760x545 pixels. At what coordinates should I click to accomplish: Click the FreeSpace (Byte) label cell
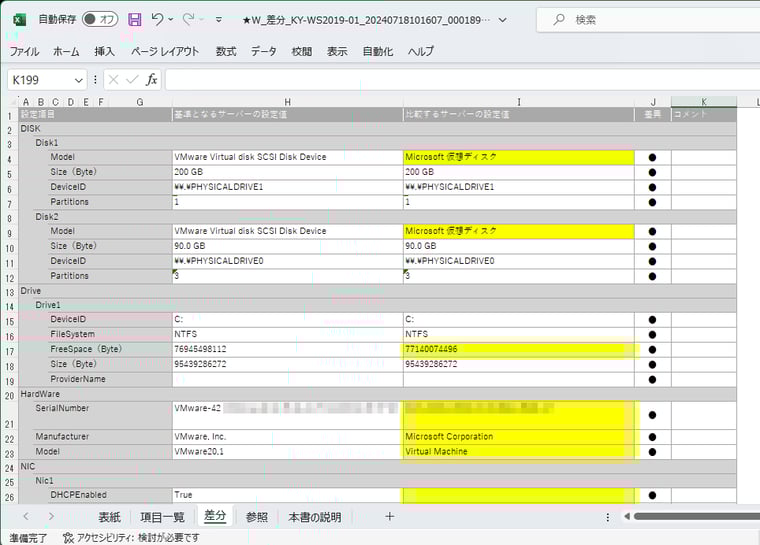[110, 350]
